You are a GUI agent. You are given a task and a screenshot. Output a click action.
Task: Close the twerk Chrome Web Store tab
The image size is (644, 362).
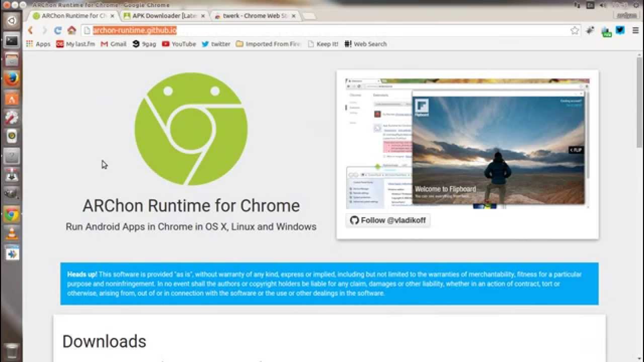[x=293, y=16]
